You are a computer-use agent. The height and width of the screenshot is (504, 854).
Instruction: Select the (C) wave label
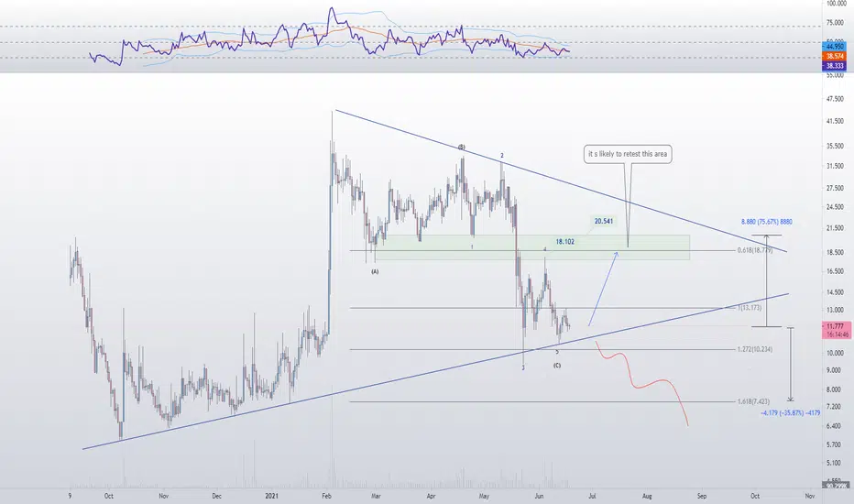(557, 366)
